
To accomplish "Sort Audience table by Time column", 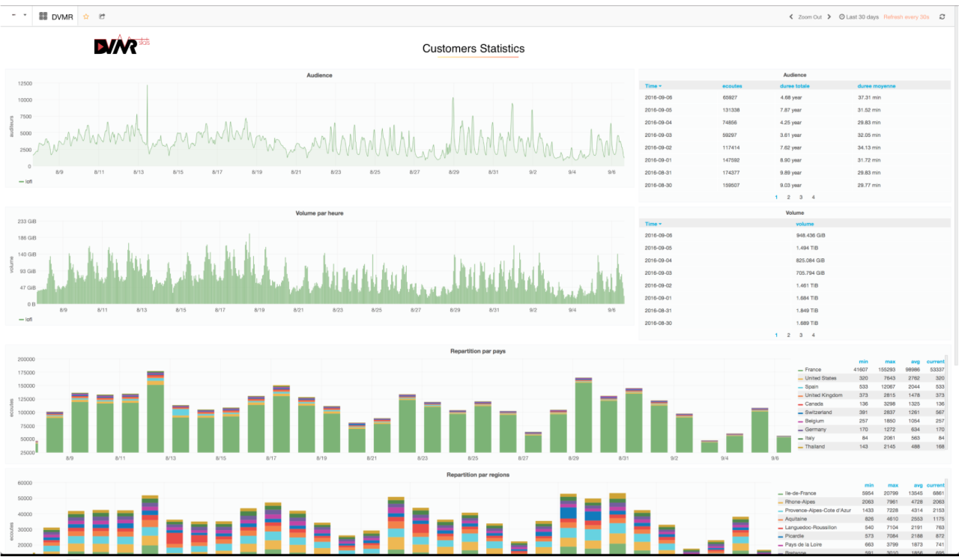I will coord(653,86).
